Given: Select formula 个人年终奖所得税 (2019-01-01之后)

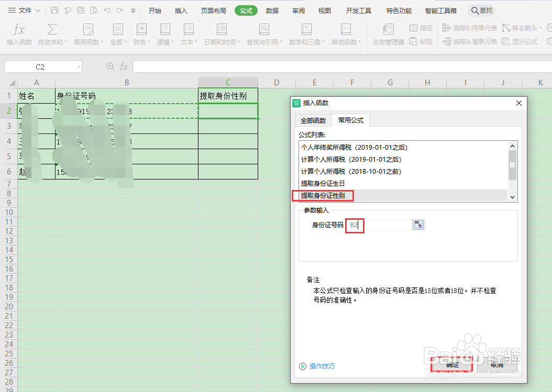Looking at the screenshot, I should pos(403,148).
